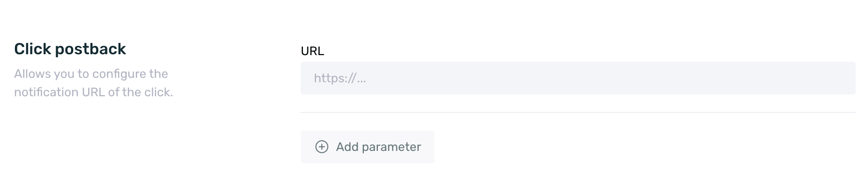Click "Allows you to configure the" text line

click(x=91, y=74)
